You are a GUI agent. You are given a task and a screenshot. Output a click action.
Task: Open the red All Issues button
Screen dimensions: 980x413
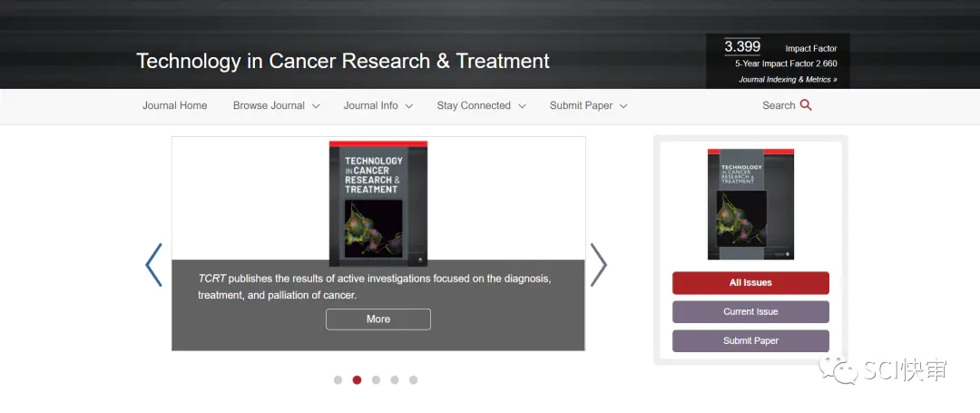coord(750,283)
